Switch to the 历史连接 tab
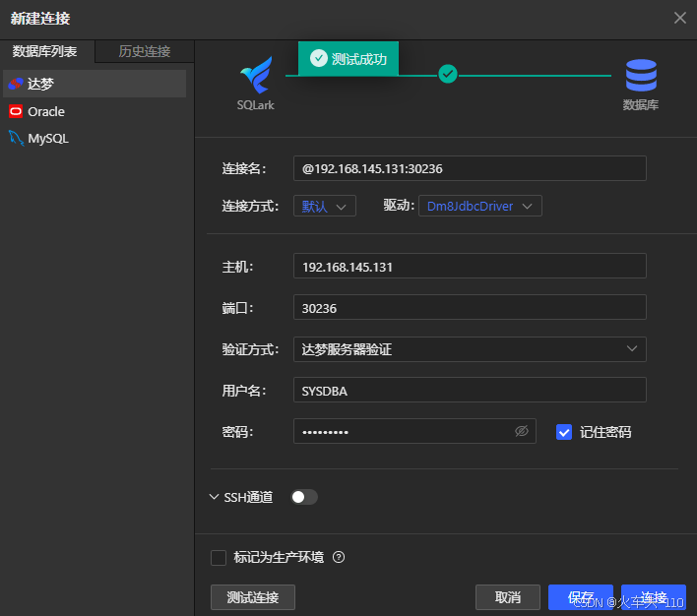The image size is (697, 616). tap(145, 51)
